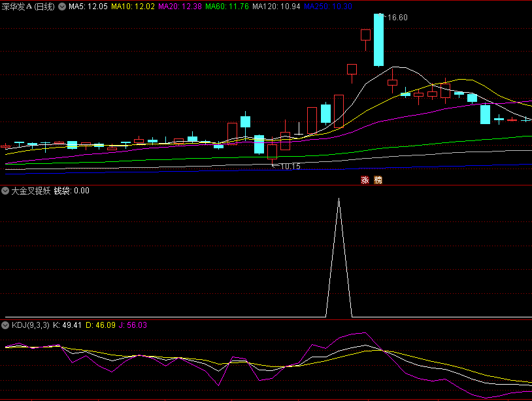The image size is (532, 401).
Task: Select the MA10: 12.02 label
Action: (133, 7)
